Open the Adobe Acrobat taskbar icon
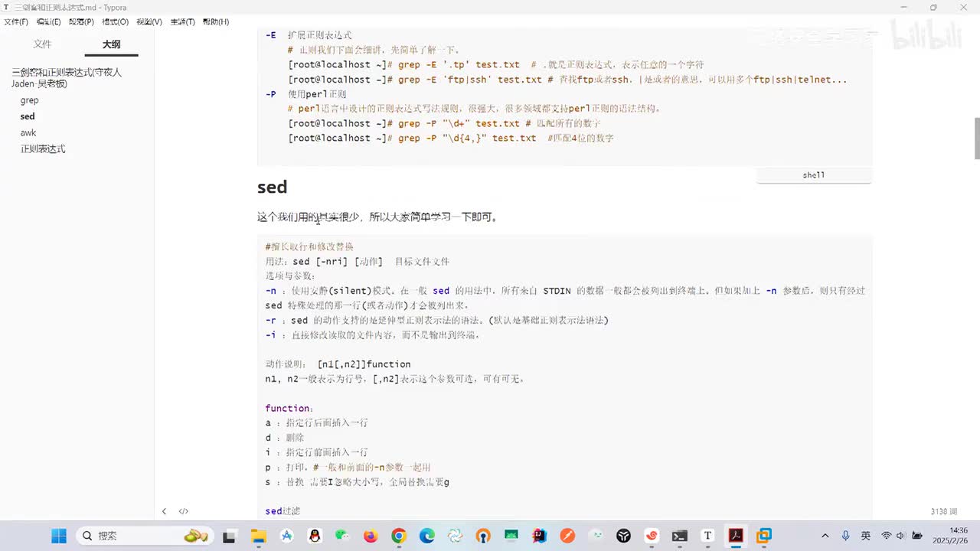This screenshot has height=551, width=980. click(736, 536)
